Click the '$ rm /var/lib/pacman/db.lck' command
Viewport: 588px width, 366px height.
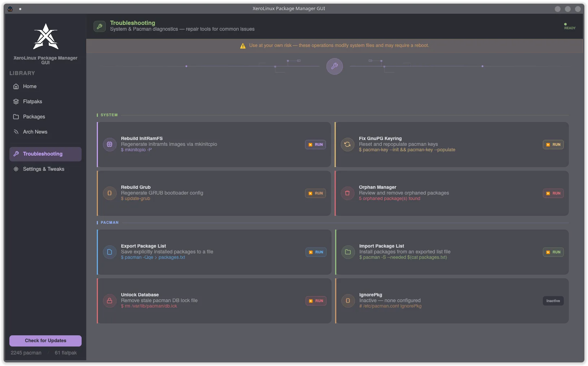149,306
